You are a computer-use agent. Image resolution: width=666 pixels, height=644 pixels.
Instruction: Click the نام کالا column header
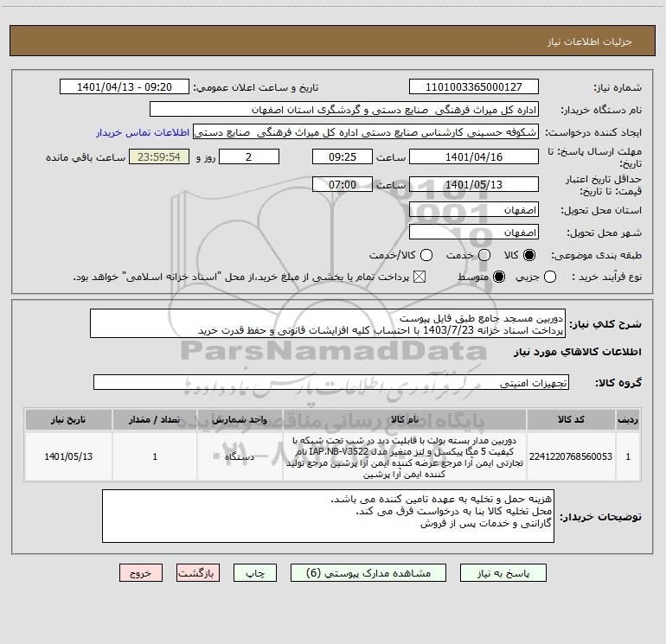coord(405,419)
